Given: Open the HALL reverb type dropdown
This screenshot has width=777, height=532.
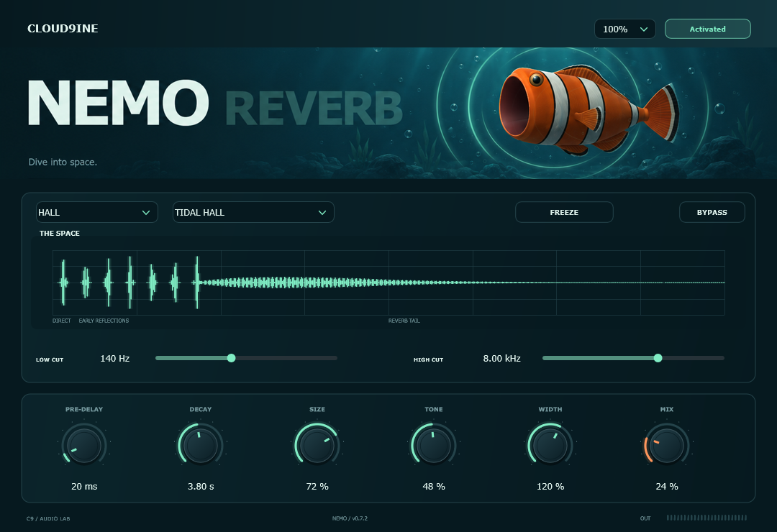Looking at the screenshot, I should (x=97, y=212).
